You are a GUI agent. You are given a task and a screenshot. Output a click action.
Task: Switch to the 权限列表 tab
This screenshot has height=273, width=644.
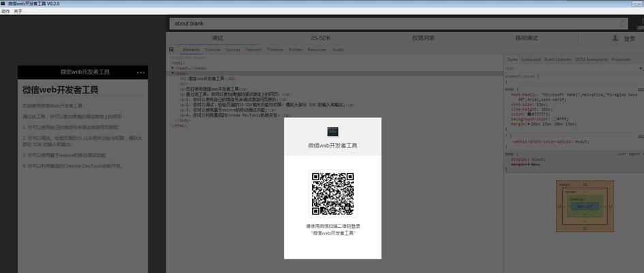tap(423, 38)
